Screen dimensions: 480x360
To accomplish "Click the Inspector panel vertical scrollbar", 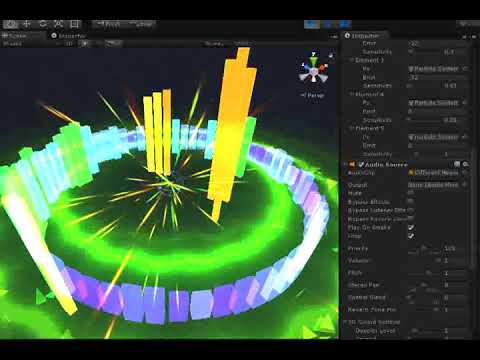I will [x=473, y=207].
